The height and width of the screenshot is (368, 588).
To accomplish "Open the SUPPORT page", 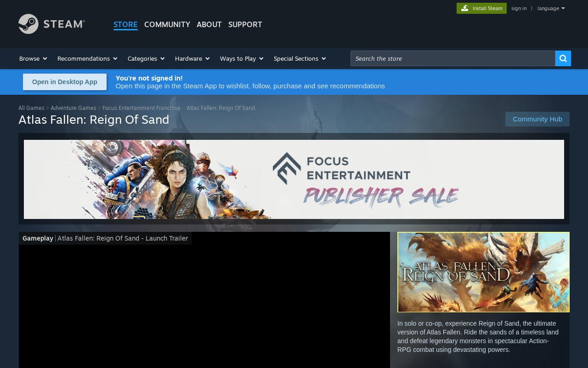I will click(x=245, y=24).
